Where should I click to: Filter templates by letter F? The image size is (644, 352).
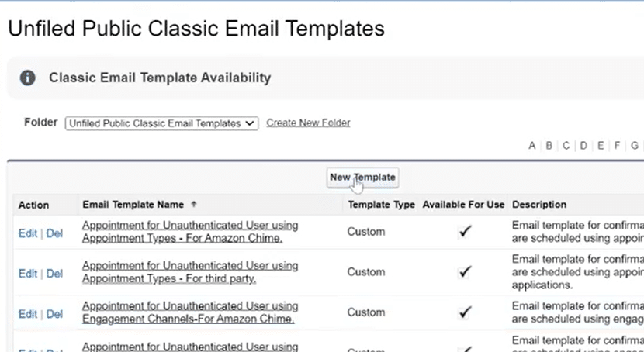tap(618, 146)
